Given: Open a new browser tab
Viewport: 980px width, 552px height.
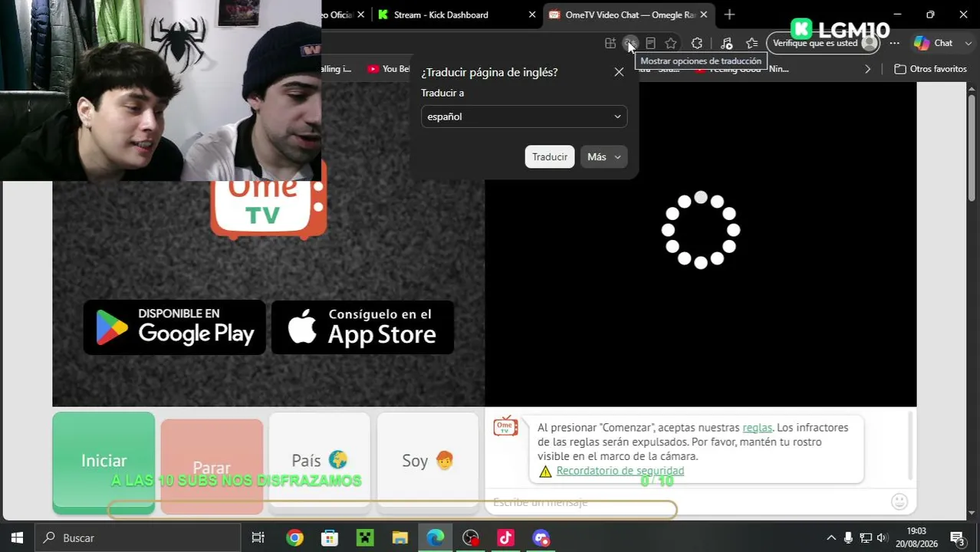Looking at the screenshot, I should (729, 15).
